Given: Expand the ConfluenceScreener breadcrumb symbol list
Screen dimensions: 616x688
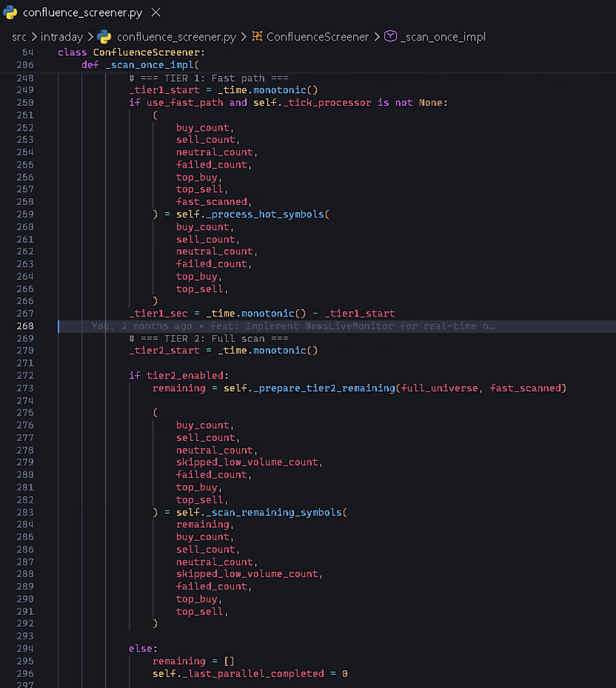Looking at the screenshot, I should 317,37.
